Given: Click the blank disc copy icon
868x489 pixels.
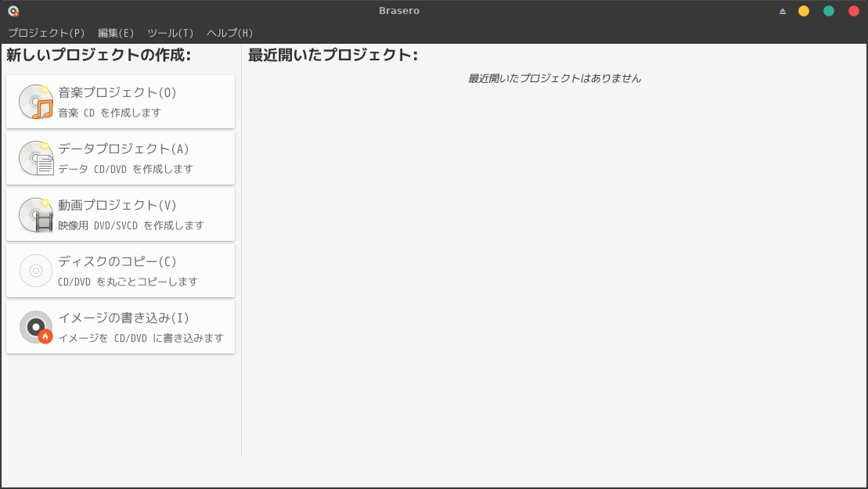Looking at the screenshot, I should [x=36, y=271].
